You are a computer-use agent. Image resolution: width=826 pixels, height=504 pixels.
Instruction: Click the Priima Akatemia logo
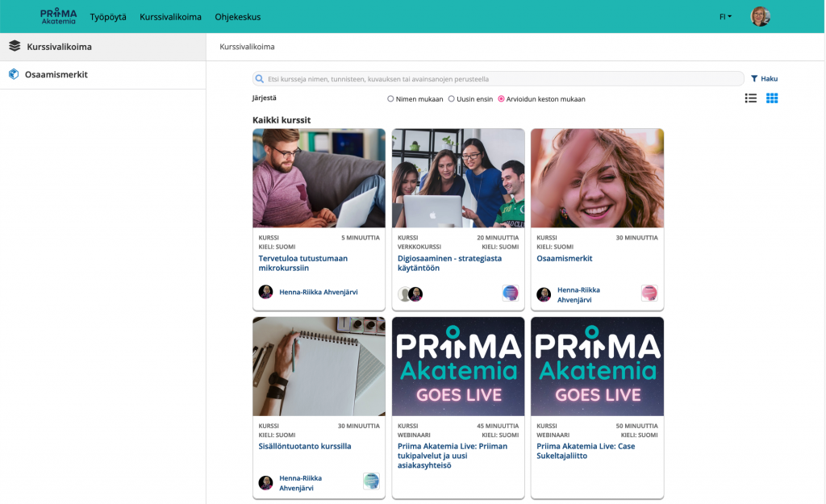[58, 16]
